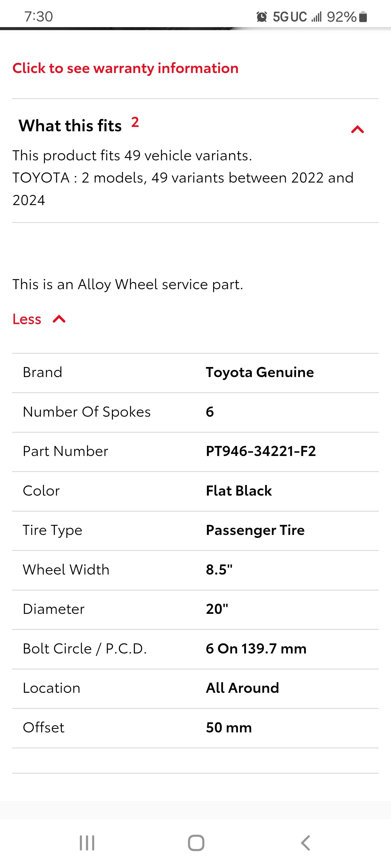391x868 pixels.
Task: Tap the Android home button
Action: [x=196, y=843]
